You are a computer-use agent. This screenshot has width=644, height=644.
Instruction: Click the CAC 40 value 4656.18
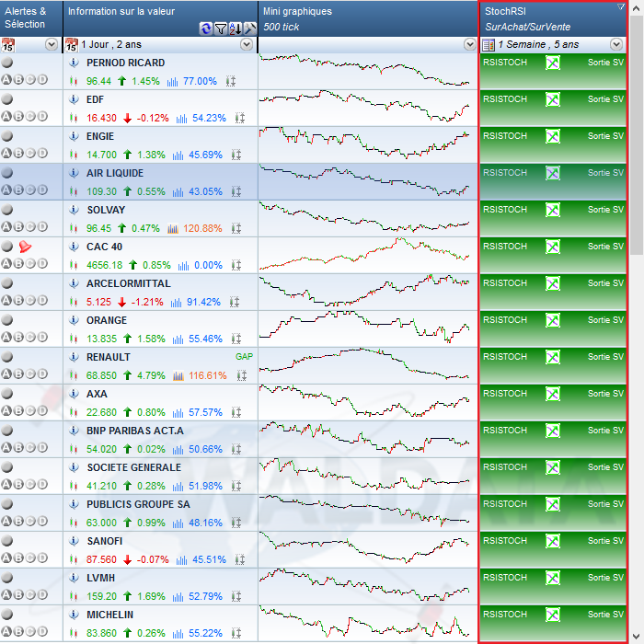coord(104,265)
